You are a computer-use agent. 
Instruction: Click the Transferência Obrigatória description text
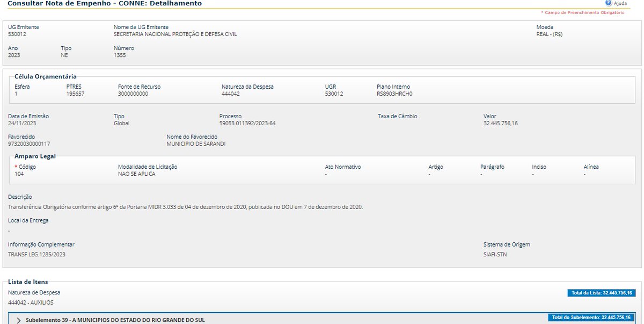(186, 207)
